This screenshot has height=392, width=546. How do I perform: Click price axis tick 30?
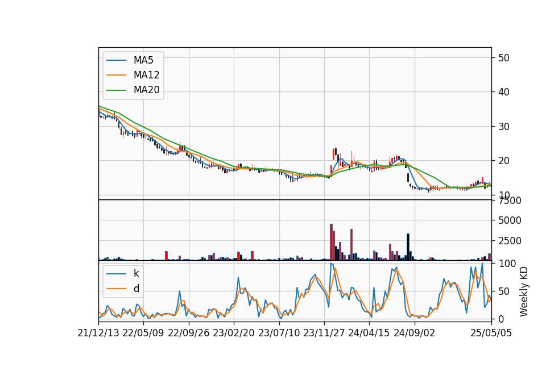[x=504, y=127]
